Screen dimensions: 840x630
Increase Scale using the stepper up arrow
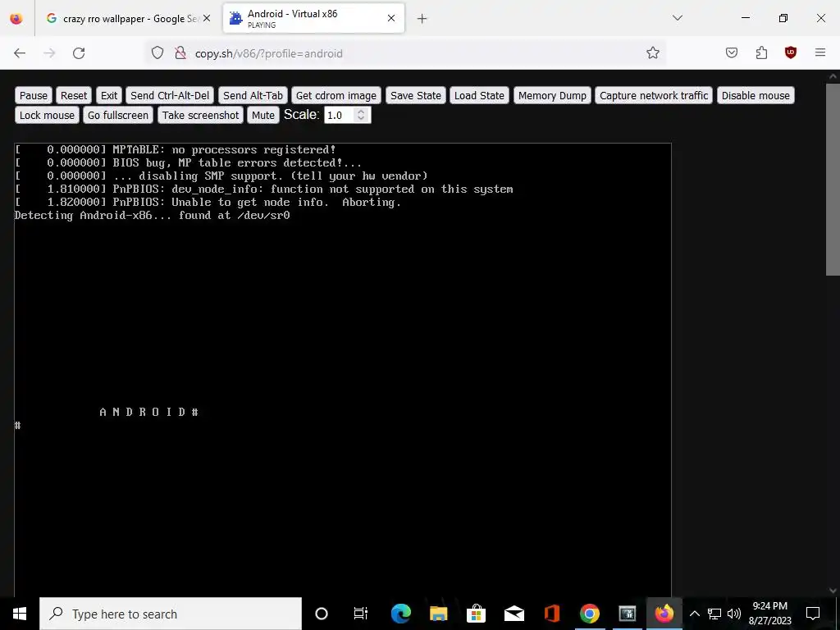tap(361, 112)
